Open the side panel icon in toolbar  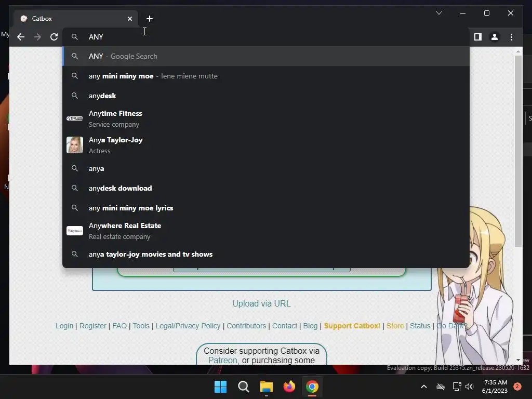[478, 37]
